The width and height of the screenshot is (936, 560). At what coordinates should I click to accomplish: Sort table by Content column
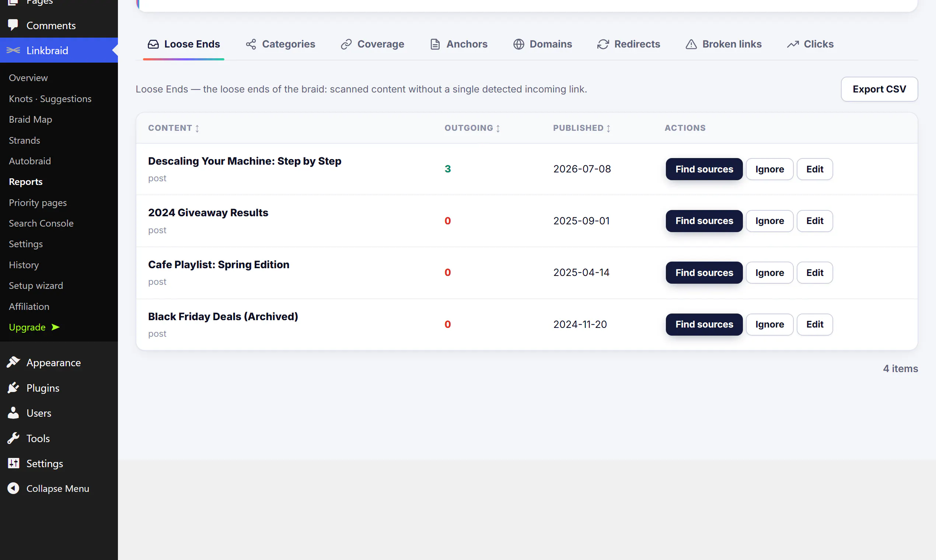coord(174,128)
